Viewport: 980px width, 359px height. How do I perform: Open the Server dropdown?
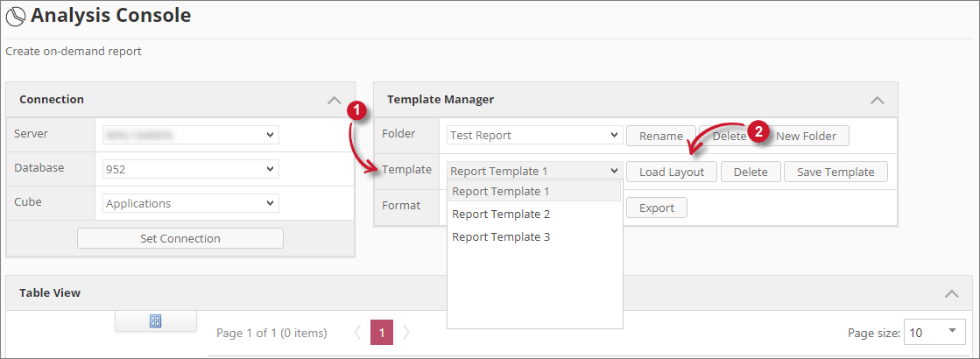click(x=190, y=135)
